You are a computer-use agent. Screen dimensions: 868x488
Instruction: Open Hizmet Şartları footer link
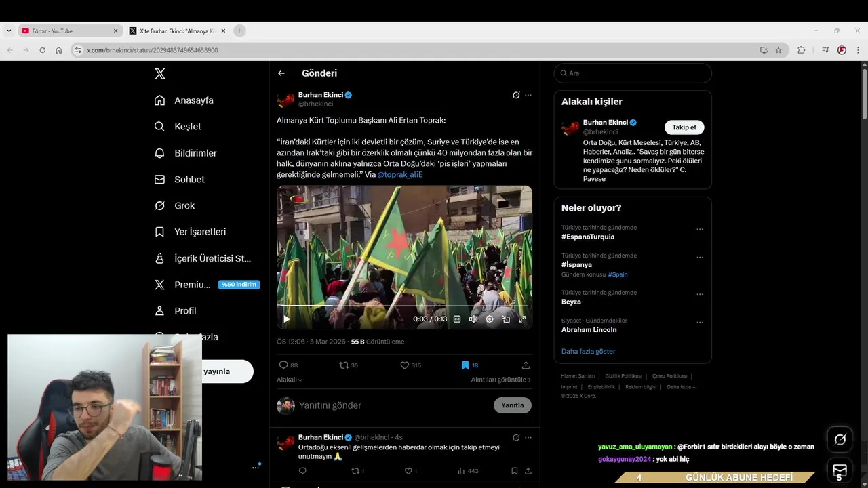(578, 376)
